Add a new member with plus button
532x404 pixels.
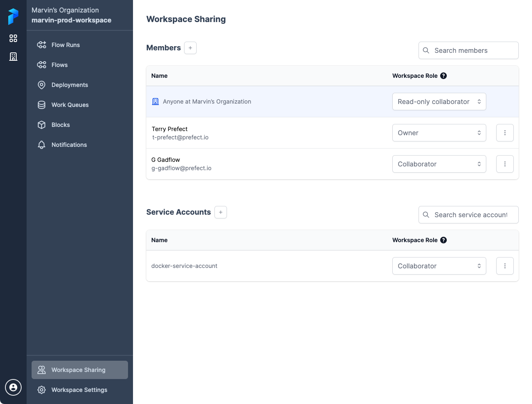190,48
